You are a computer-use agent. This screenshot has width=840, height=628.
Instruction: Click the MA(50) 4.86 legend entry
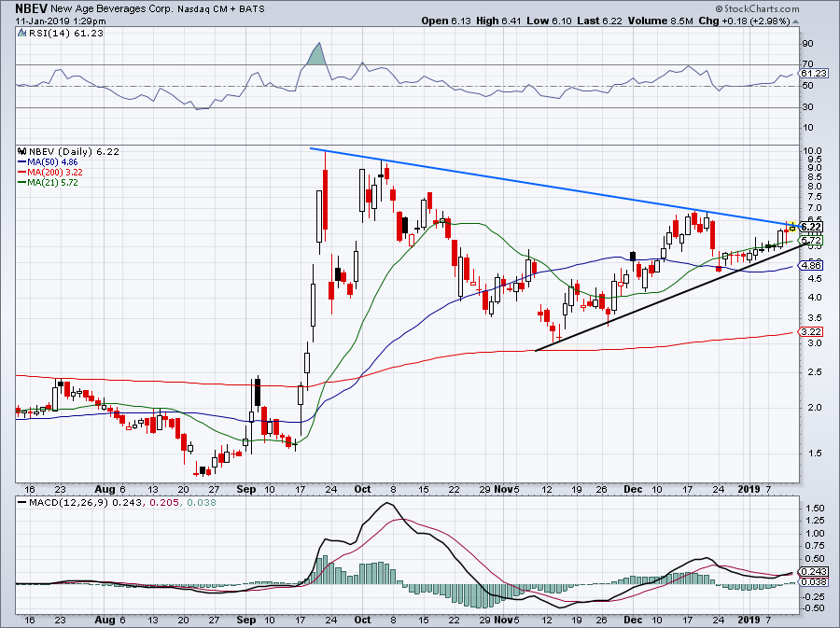pos(48,161)
